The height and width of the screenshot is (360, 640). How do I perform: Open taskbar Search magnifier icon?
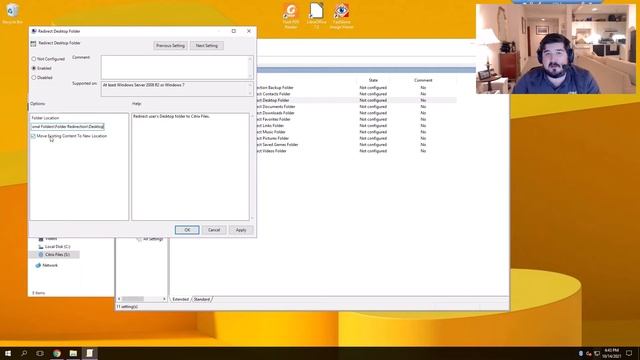pyautogui.click(x=24, y=353)
